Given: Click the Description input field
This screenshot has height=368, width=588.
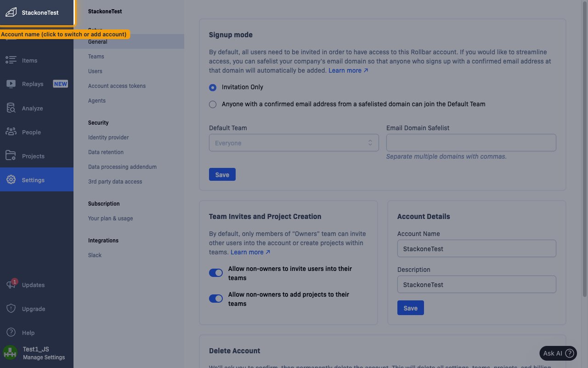Looking at the screenshot, I should (477, 284).
